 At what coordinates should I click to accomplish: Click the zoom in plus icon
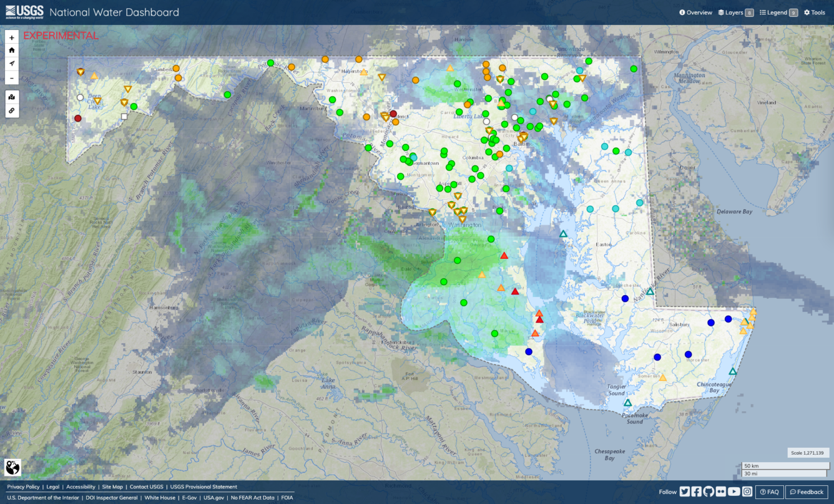pos(11,37)
